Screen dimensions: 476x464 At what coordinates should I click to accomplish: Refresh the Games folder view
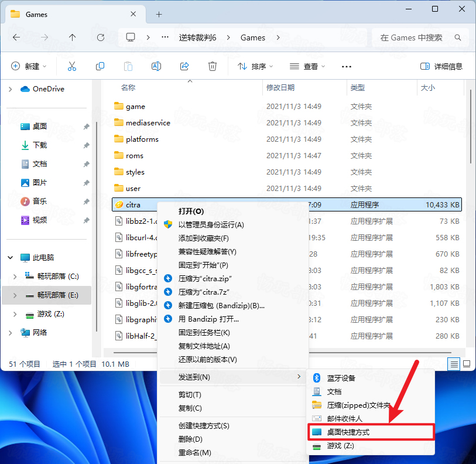click(x=101, y=37)
